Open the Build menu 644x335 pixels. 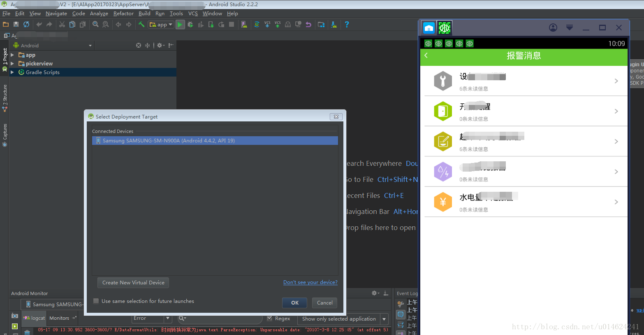click(144, 13)
